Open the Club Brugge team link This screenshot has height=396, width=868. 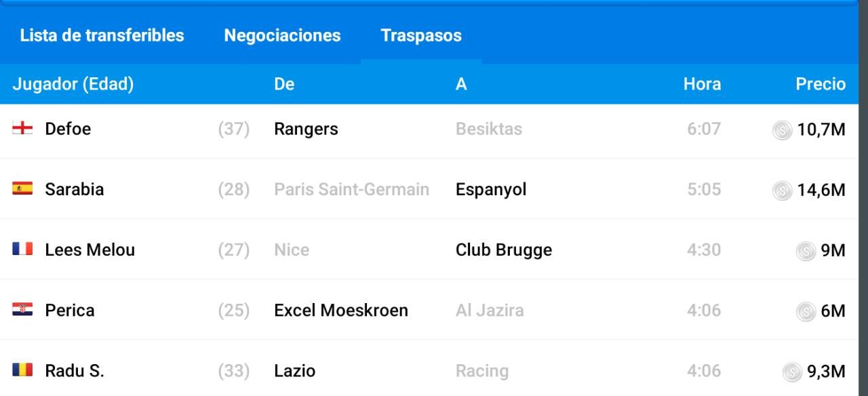click(x=504, y=250)
